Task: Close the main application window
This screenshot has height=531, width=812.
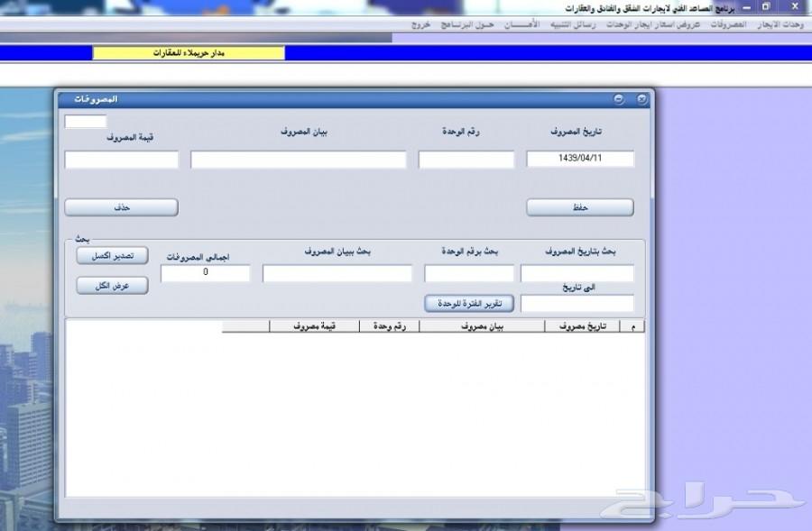Action: 796,6
